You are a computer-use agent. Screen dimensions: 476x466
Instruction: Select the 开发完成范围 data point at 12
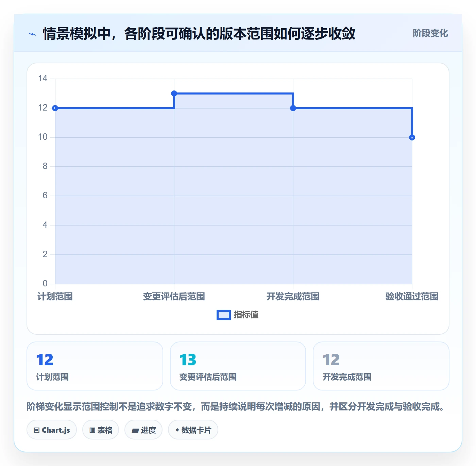(x=293, y=108)
